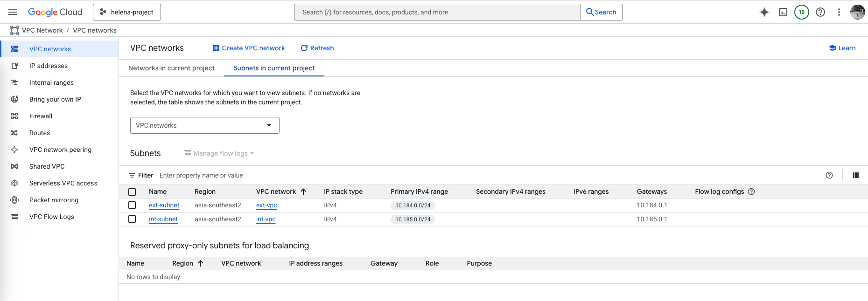Click the filter help icon above table
868x301 pixels.
[829, 175]
